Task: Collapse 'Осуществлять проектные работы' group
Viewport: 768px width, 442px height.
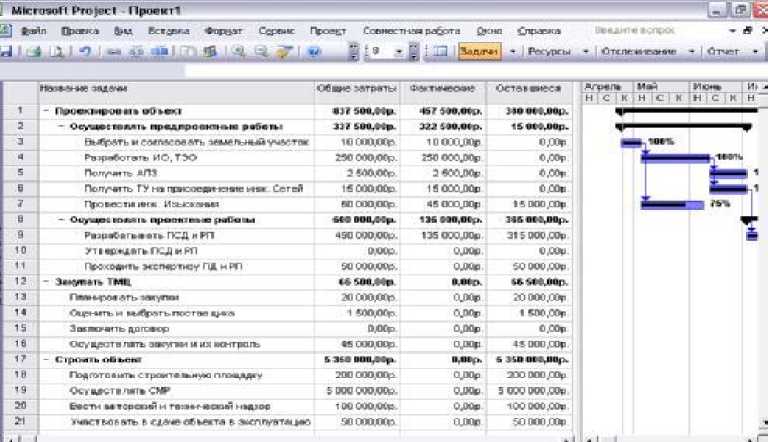Action: (x=61, y=220)
